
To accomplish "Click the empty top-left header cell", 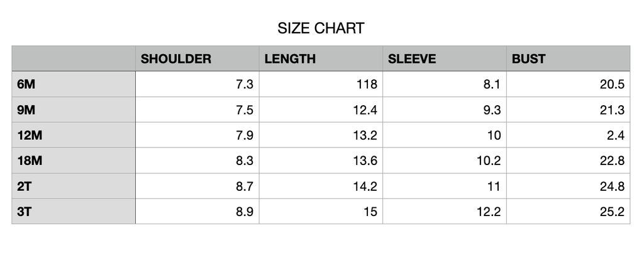I will (x=74, y=59).
